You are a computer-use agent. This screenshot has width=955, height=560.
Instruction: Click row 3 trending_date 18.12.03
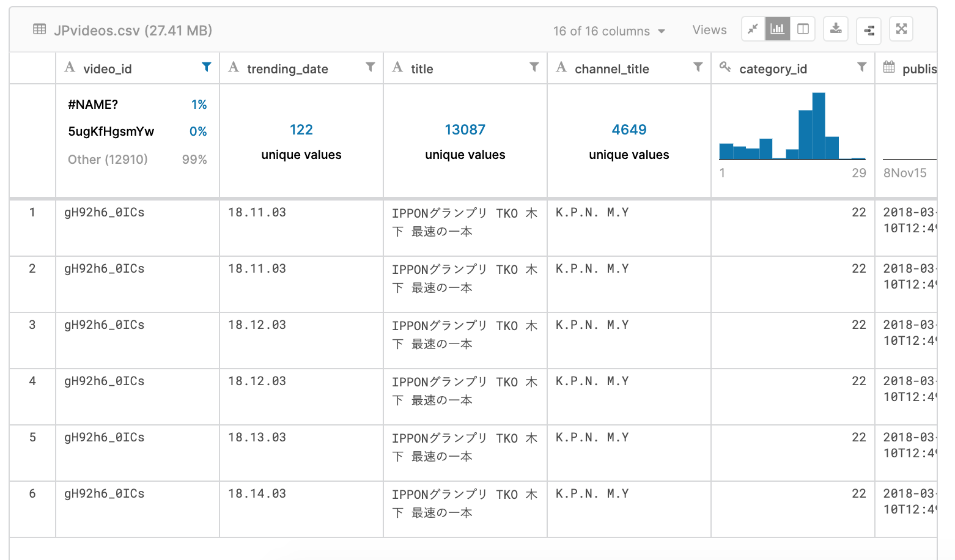257,325
